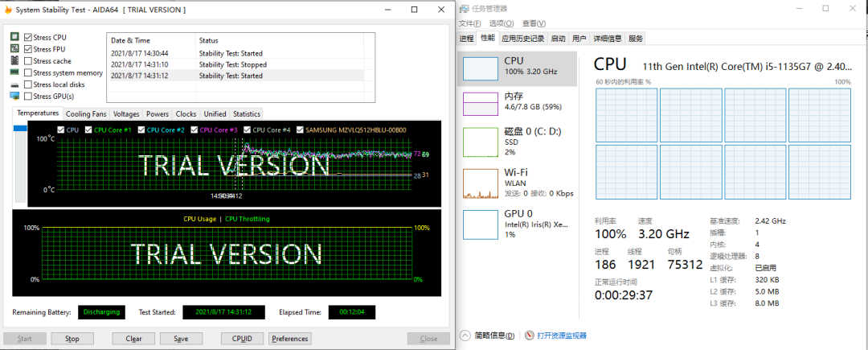Enable the Stress cache checkbox
Viewport: 868px width, 350px height.
(x=27, y=61)
